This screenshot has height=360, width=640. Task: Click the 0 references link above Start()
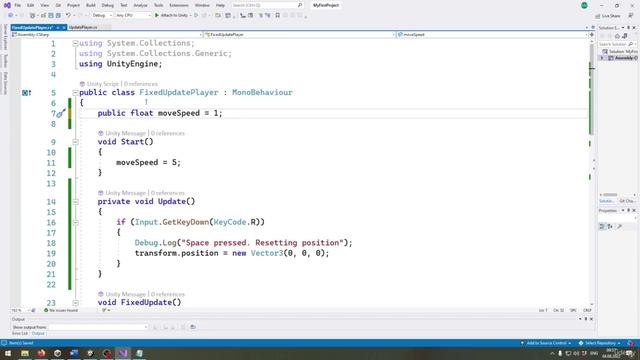pos(168,133)
